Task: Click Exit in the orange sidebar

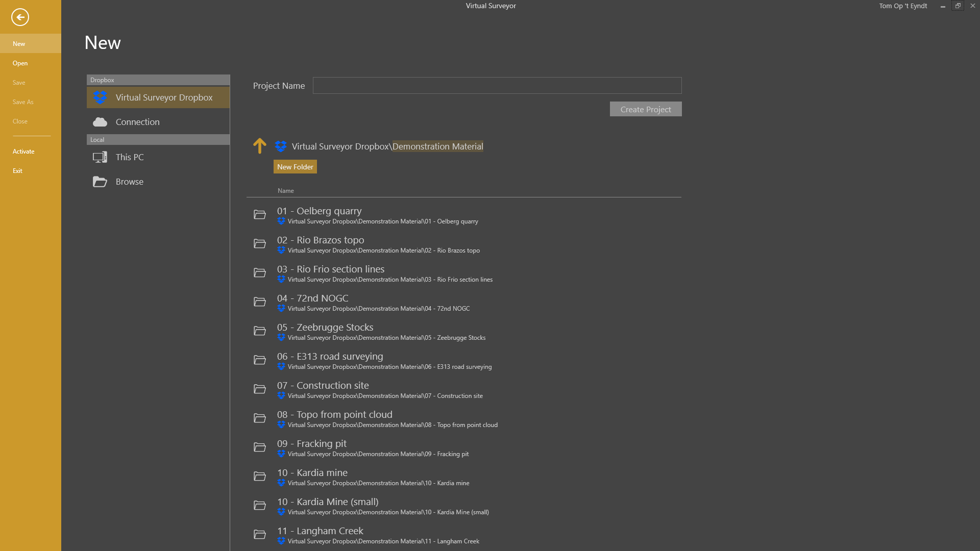Action: 17,171
